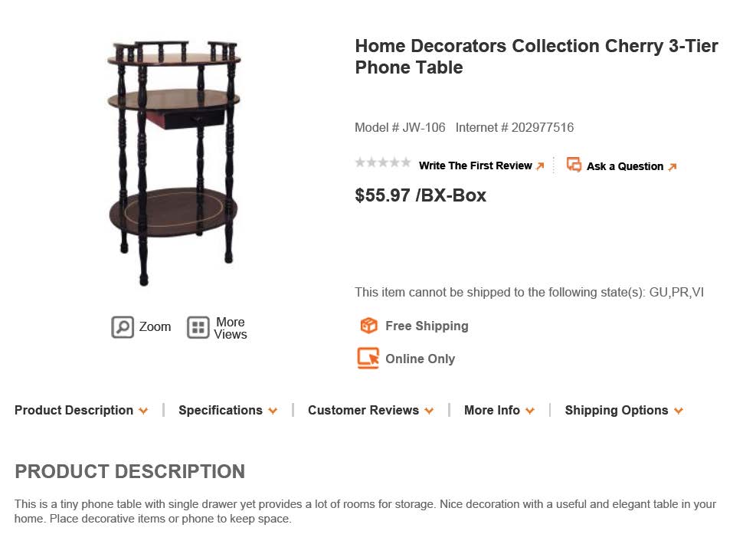Image resolution: width=756 pixels, height=544 pixels.
Task: Click the Online Only monitor icon
Action: coord(368,359)
